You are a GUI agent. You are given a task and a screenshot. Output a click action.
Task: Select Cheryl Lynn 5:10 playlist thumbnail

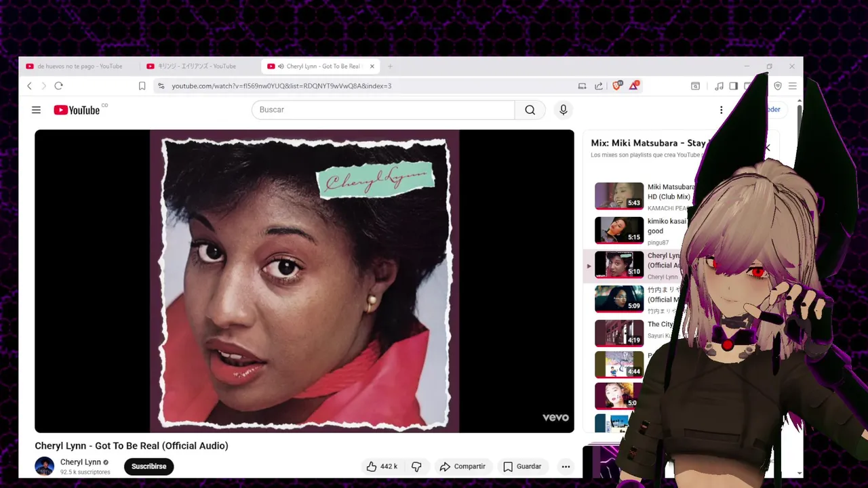click(619, 264)
